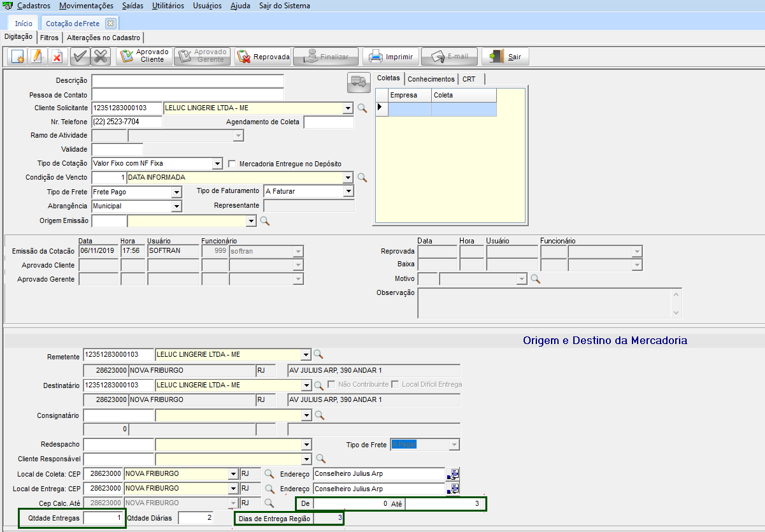Click the Local de Coleta address book icon

pyautogui.click(x=453, y=473)
